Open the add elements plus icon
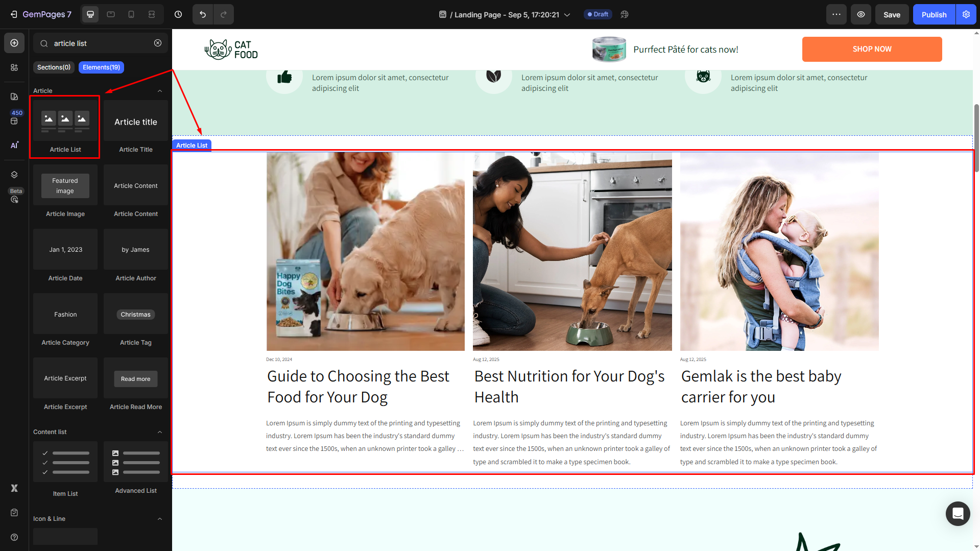 14,43
